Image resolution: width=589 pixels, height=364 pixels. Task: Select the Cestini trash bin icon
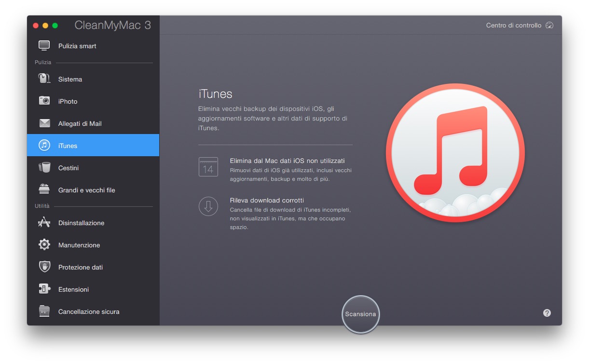click(44, 167)
